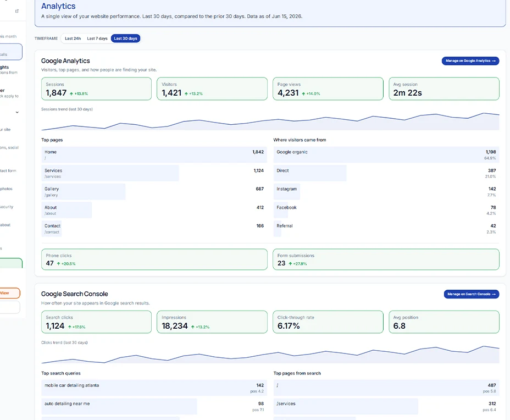The image size is (510, 420).
Task: Select the Google organic traffic source row
Action: pos(386,154)
